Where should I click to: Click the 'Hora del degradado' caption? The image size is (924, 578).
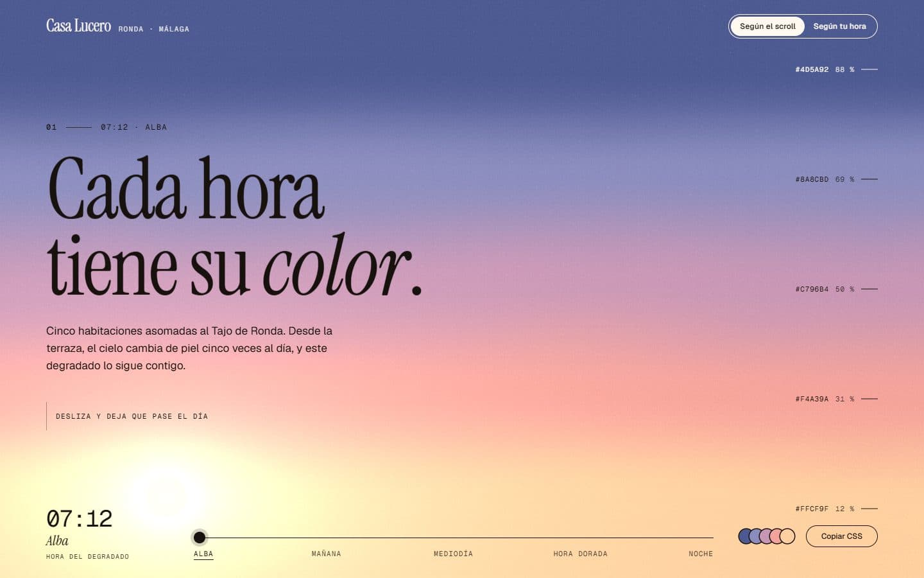[87, 557]
